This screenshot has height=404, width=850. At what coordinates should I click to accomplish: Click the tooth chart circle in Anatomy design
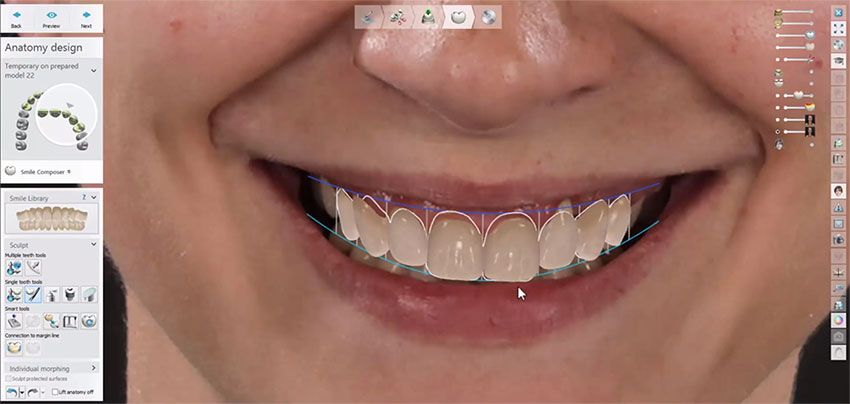pos(66,114)
